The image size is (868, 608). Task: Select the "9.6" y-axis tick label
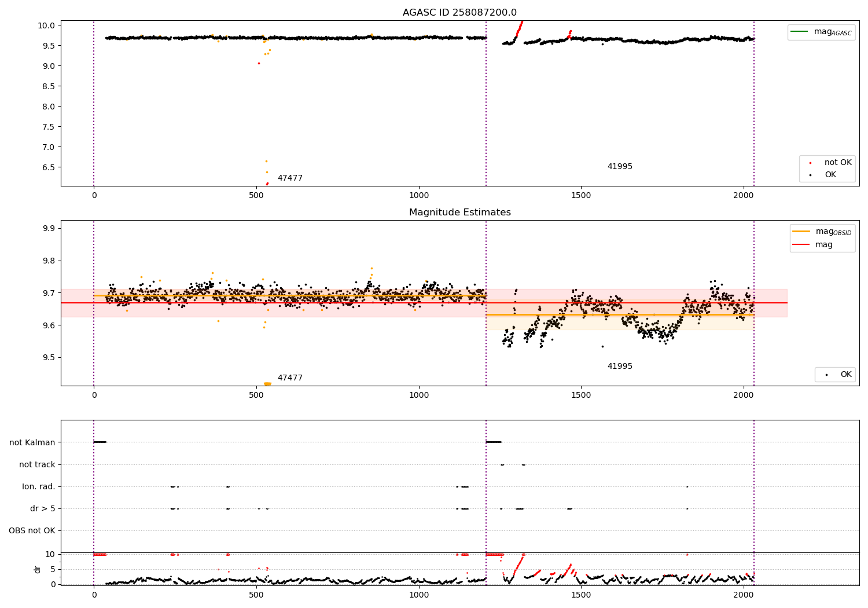49,325
